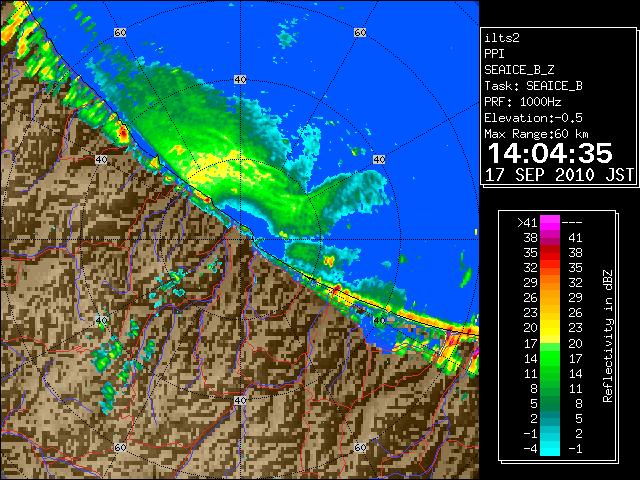Click the "Reflectivity in dBZ" axis label

(x=608, y=336)
